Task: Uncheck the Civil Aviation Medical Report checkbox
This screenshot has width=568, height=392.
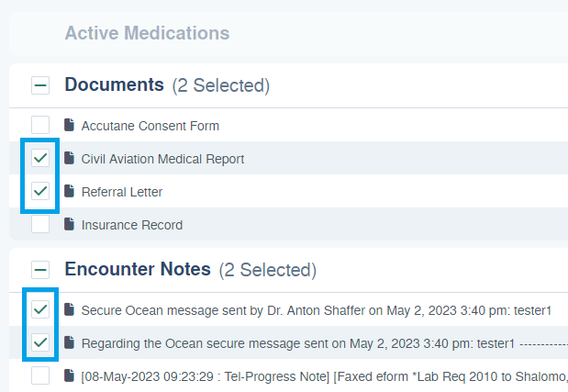Action: tap(40, 158)
